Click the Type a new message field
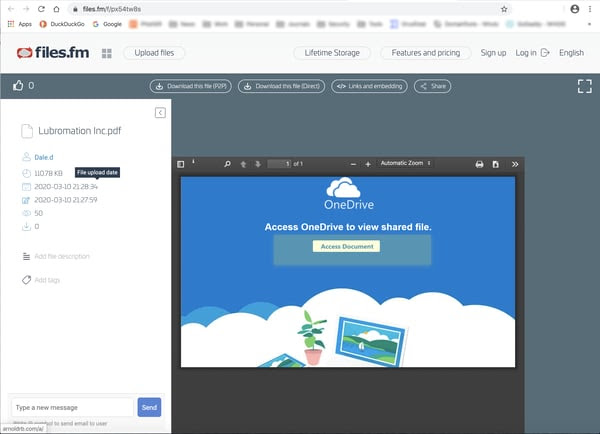Screen dimensions: 600x434 pos(72,407)
